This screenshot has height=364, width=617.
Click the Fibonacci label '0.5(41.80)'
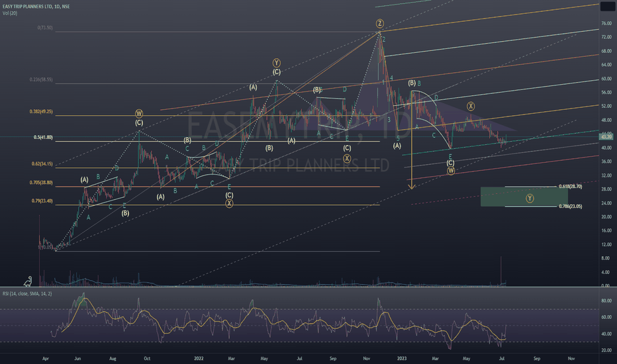(x=43, y=138)
